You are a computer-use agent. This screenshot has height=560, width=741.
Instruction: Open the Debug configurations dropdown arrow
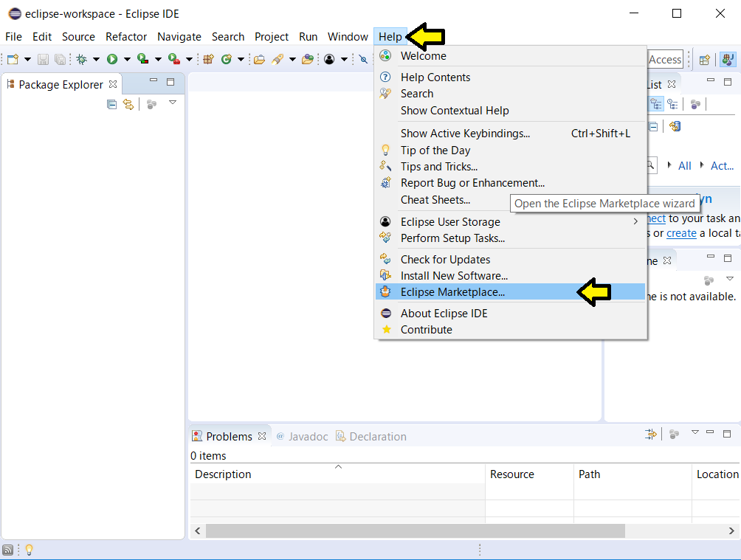point(96,60)
